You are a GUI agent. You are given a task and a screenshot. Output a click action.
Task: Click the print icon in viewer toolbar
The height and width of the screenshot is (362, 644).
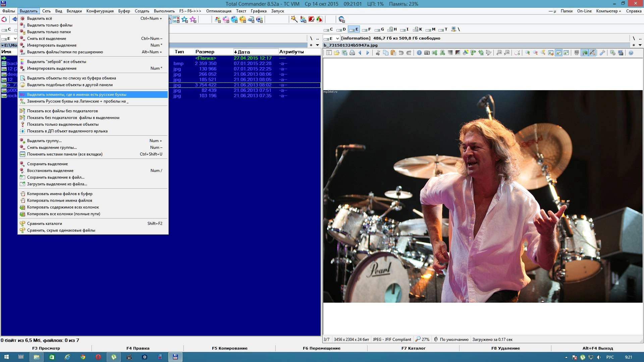pos(352,53)
